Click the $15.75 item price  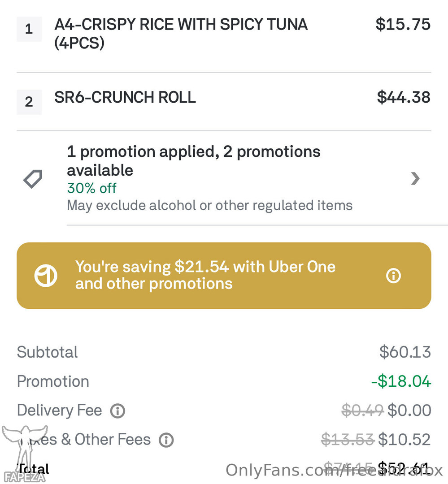(x=403, y=24)
